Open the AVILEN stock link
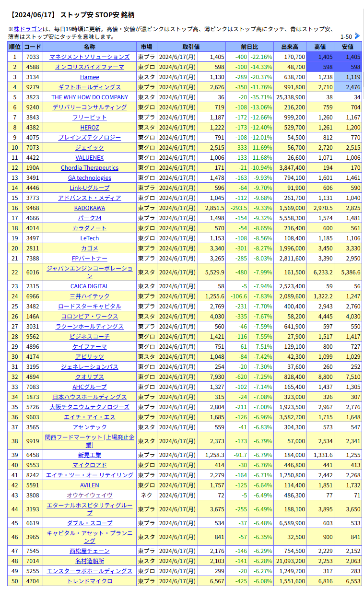The height and width of the screenshot is (589, 364). [90, 485]
